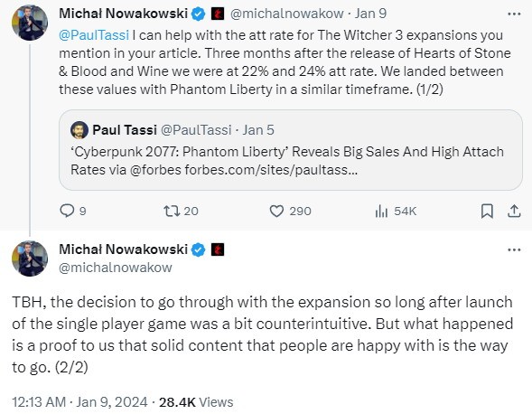Click the 12:13 AM · Jan 9, 2024 timestamp
Viewport: 532px width, 414px height.
79,402
